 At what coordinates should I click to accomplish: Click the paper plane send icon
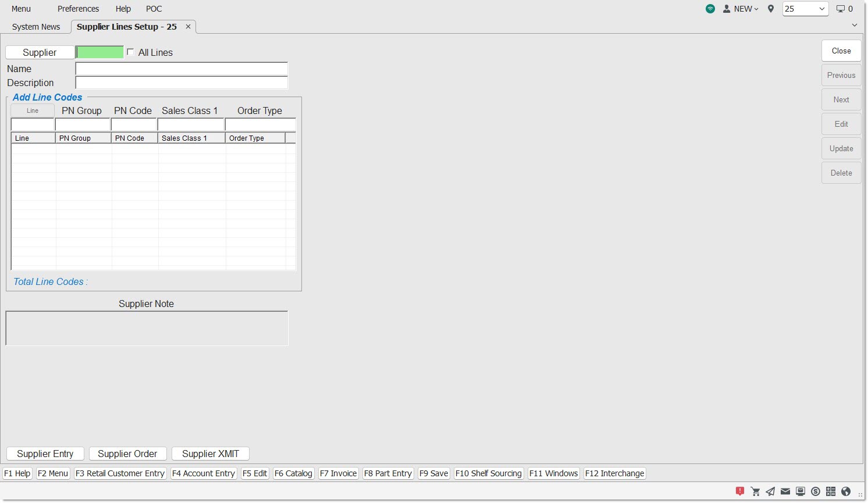point(770,491)
